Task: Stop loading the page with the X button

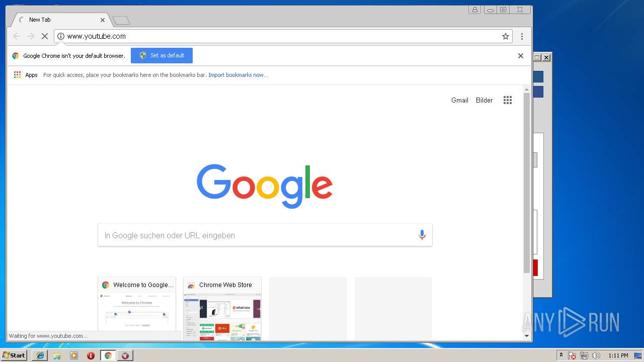Action: click(44, 36)
